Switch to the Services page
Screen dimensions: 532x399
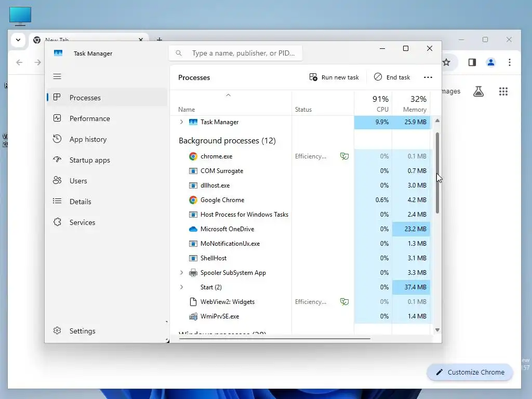[107, 222]
